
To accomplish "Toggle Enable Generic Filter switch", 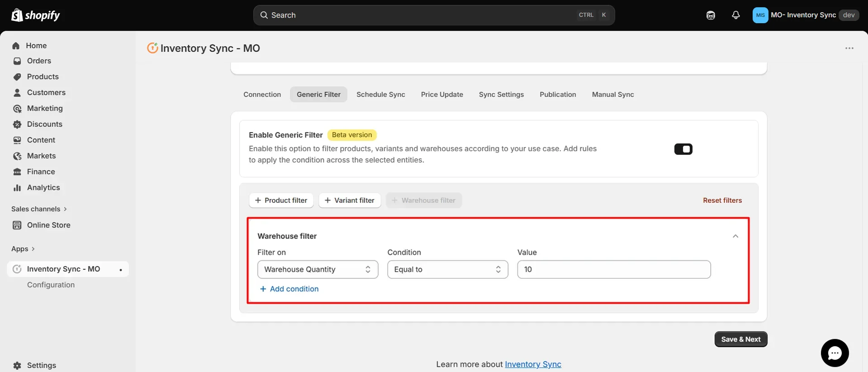I will (x=683, y=149).
